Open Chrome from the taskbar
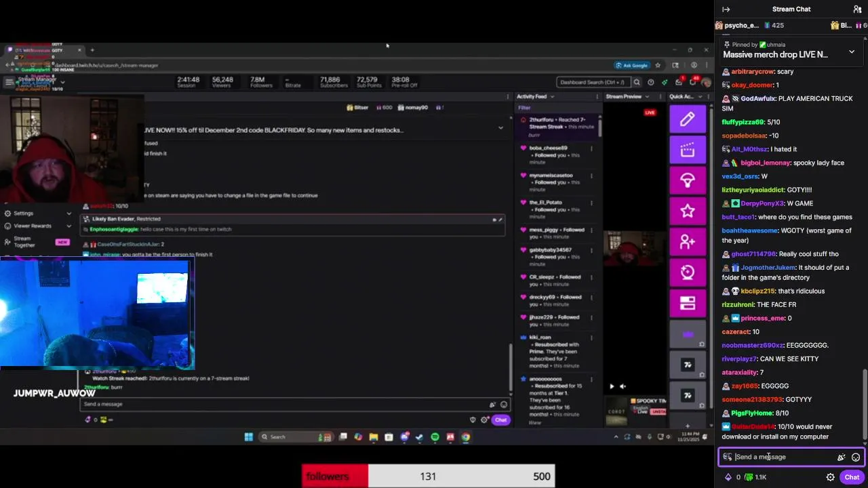 click(466, 436)
